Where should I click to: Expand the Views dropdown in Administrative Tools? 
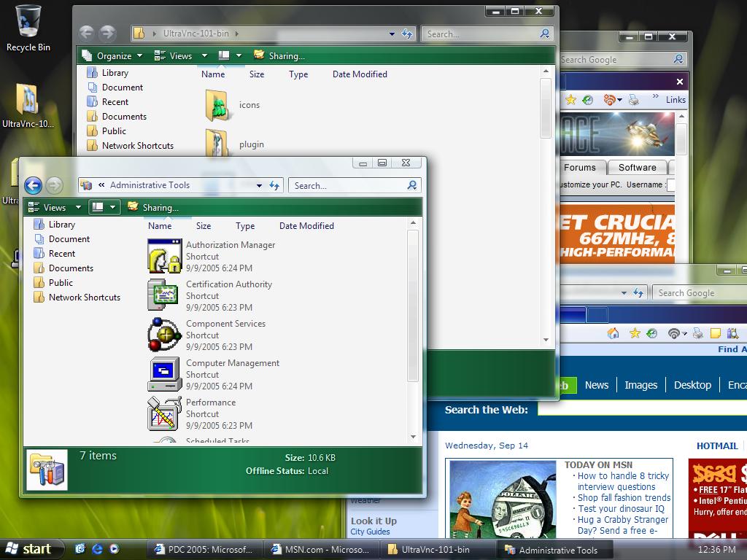pos(78,208)
